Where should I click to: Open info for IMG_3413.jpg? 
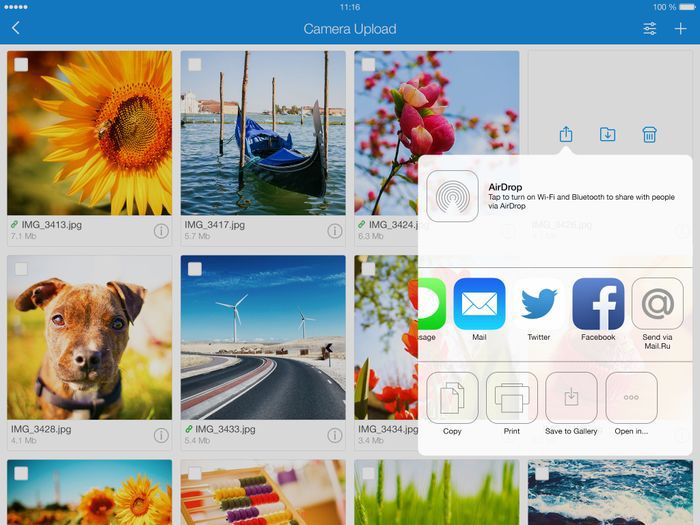(161, 231)
